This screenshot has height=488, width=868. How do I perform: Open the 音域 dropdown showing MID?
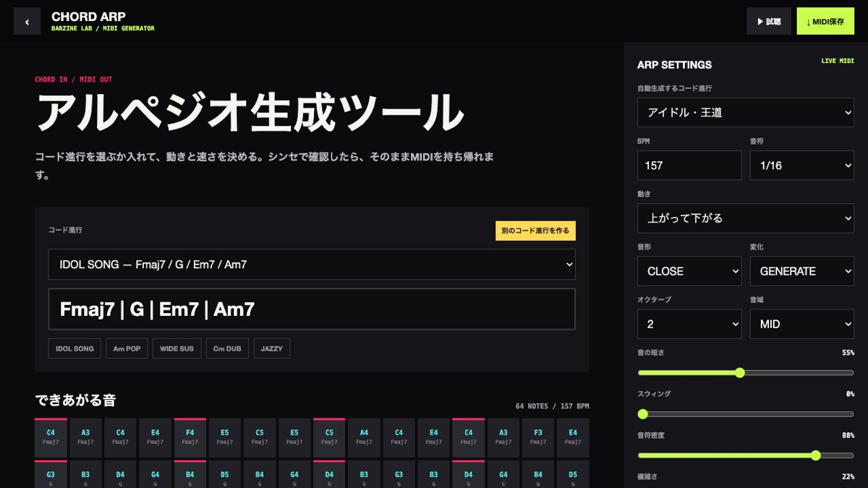(x=802, y=324)
